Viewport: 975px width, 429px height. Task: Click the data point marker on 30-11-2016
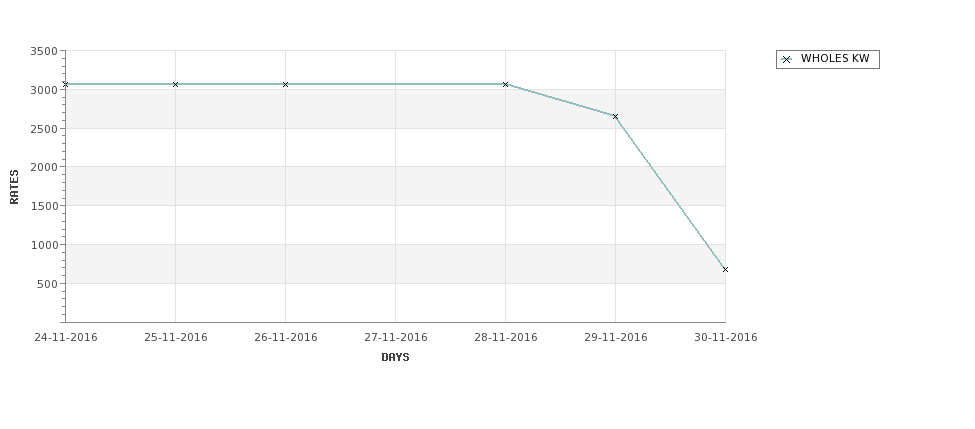click(x=725, y=269)
